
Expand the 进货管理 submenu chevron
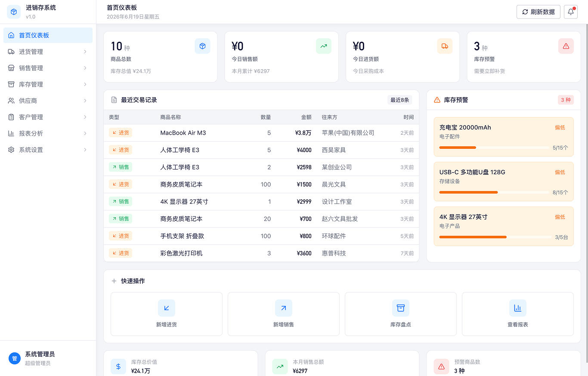[x=85, y=52]
